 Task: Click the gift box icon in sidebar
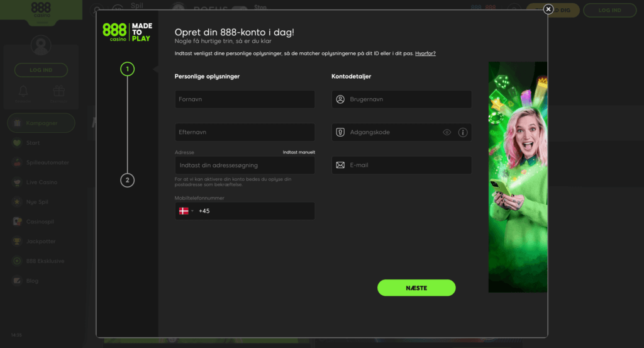tap(58, 91)
